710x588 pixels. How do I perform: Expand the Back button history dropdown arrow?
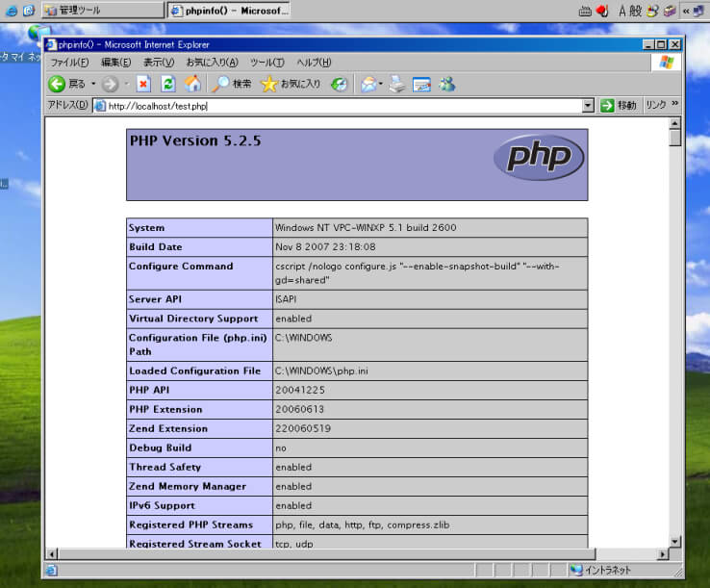(93, 84)
